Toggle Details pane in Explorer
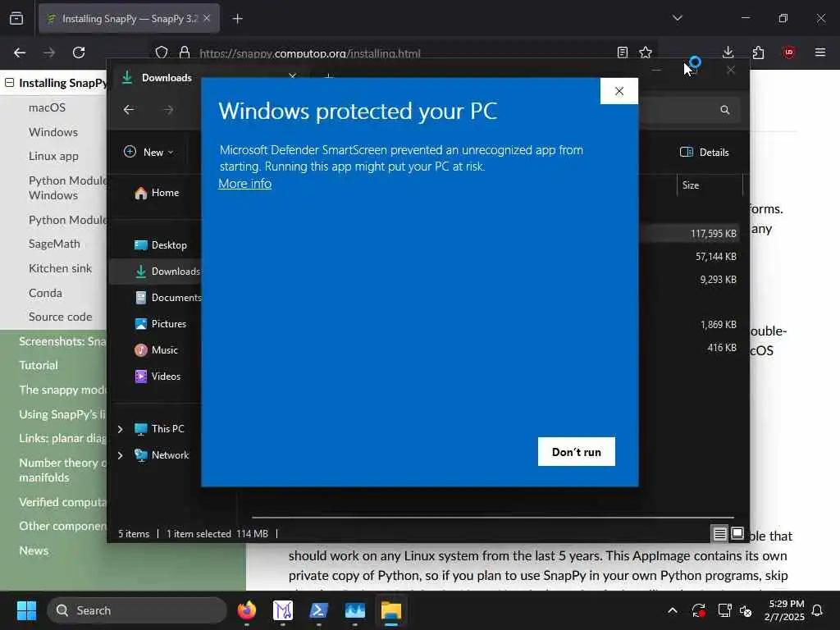This screenshot has height=630, width=840. click(704, 152)
